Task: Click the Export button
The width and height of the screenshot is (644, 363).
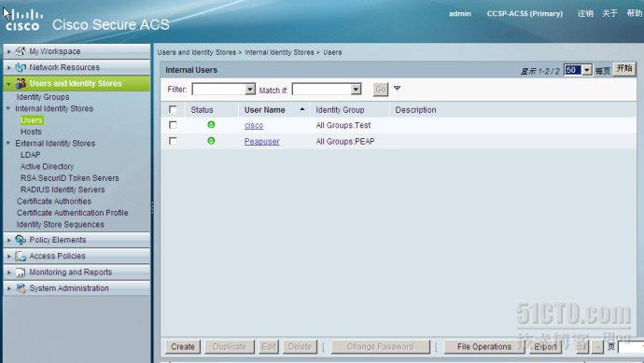Action: pyautogui.click(x=545, y=346)
